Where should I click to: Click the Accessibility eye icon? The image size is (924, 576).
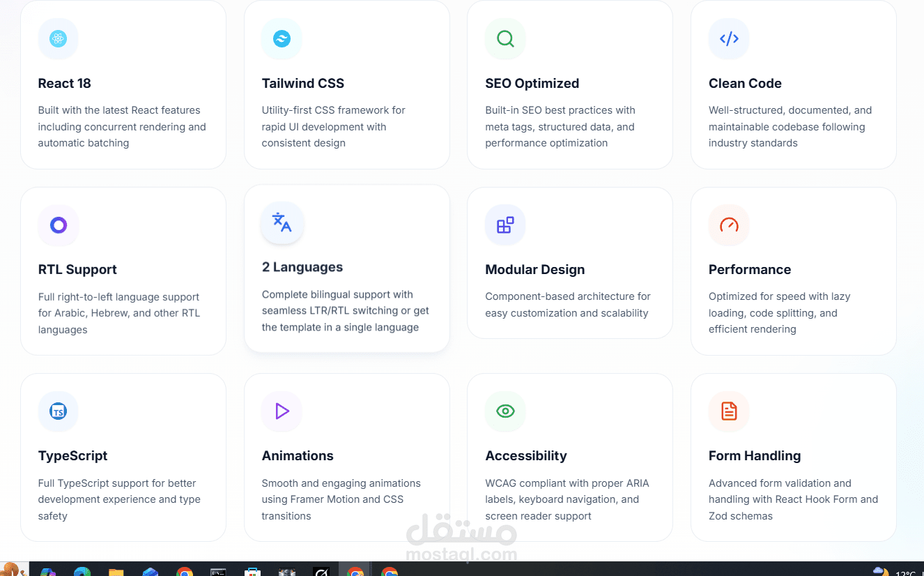tap(505, 411)
